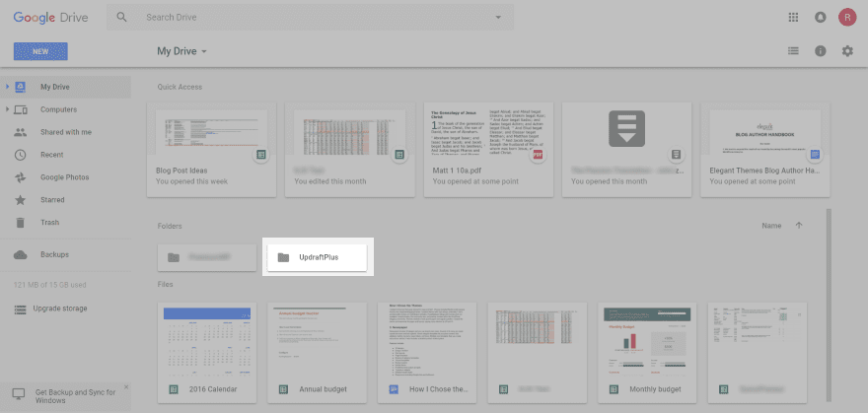
Task: Click the Docs icon on Elegant Themes card
Action: (x=814, y=155)
